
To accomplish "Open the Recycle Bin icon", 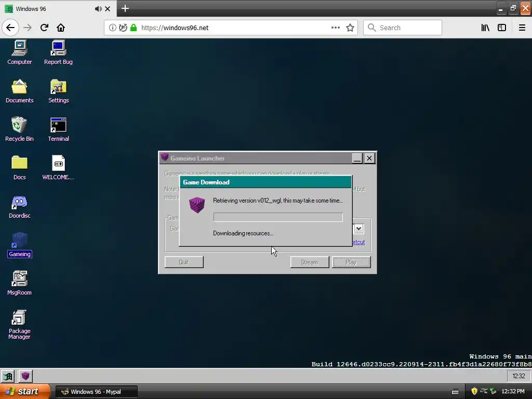I will [x=19, y=129].
